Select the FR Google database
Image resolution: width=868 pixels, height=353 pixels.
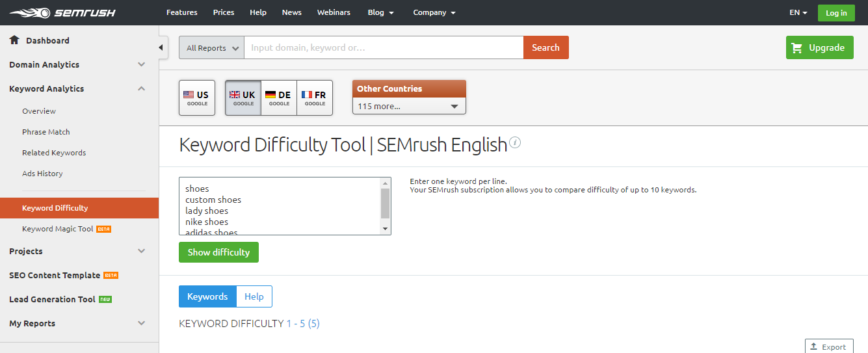coord(315,98)
